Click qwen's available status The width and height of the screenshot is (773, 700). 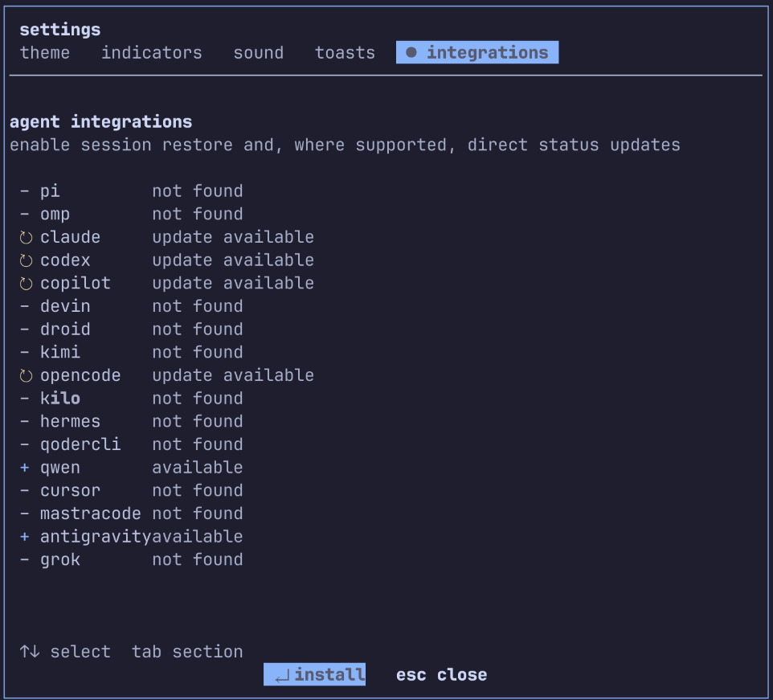[x=197, y=467]
